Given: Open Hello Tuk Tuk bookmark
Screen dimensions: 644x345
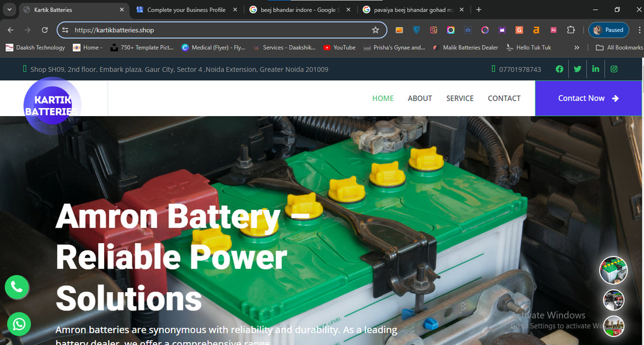Looking at the screenshot, I should [528, 48].
